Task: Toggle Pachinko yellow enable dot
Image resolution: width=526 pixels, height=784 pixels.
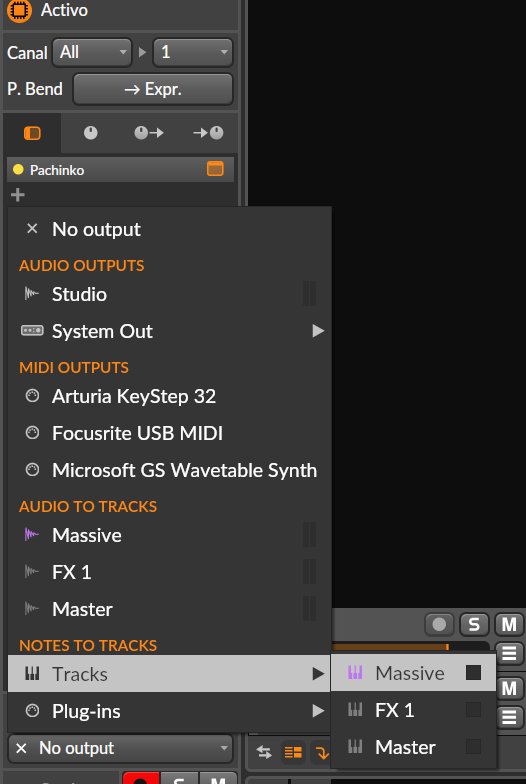Action: coord(18,170)
